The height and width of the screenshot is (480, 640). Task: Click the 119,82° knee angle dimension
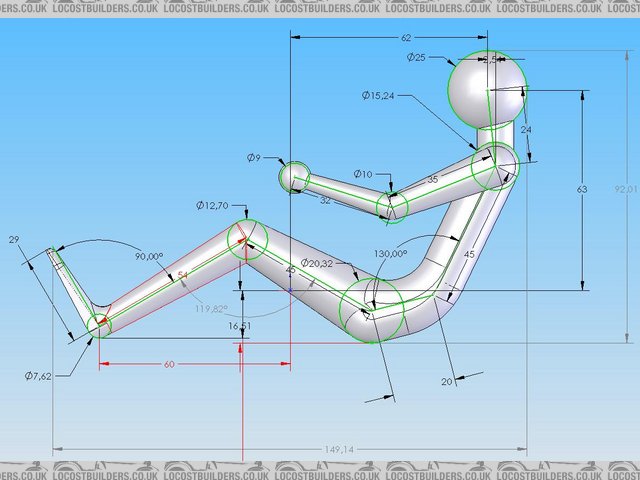210,309
